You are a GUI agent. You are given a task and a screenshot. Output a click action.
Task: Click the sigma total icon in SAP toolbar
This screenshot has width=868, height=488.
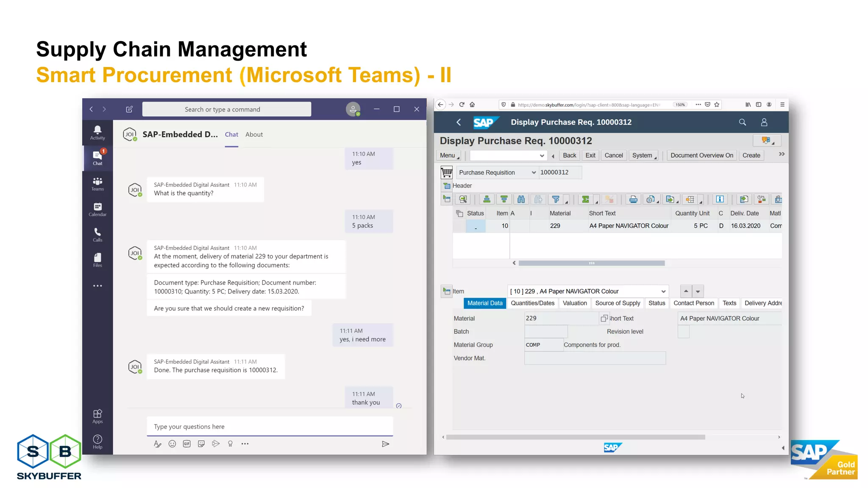585,199
